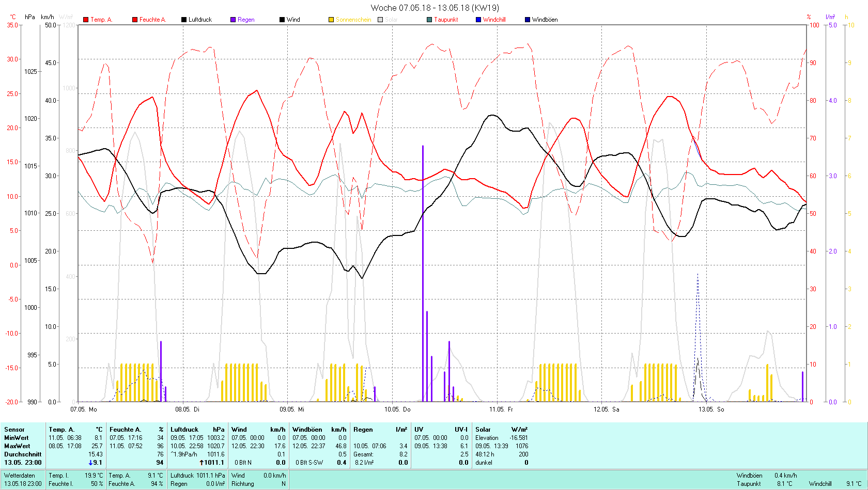Click the Regen Gesamt label
The height and width of the screenshot is (490, 868).
[363, 454]
